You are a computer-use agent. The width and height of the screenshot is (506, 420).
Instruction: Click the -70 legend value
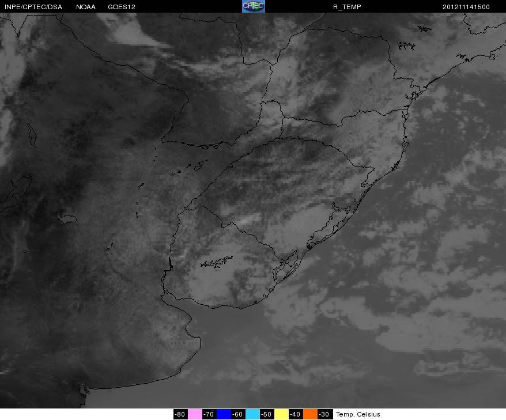tap(209, 414)
